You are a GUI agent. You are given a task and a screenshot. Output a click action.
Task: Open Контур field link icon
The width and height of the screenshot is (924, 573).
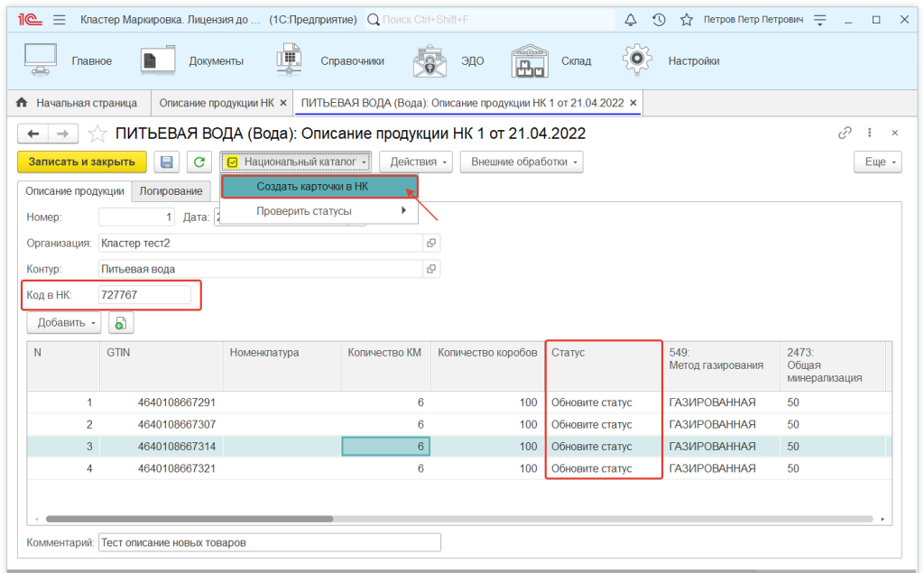431,269
